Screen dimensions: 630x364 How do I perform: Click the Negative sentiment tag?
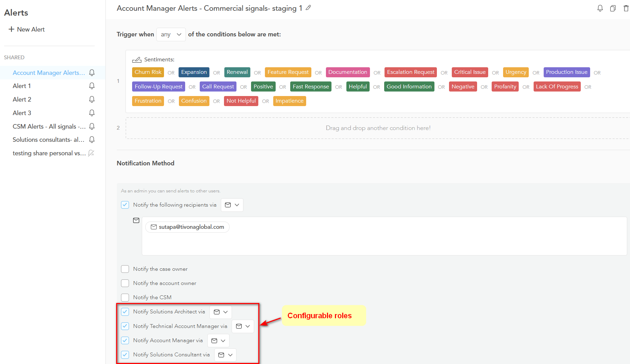coord(463,87)
